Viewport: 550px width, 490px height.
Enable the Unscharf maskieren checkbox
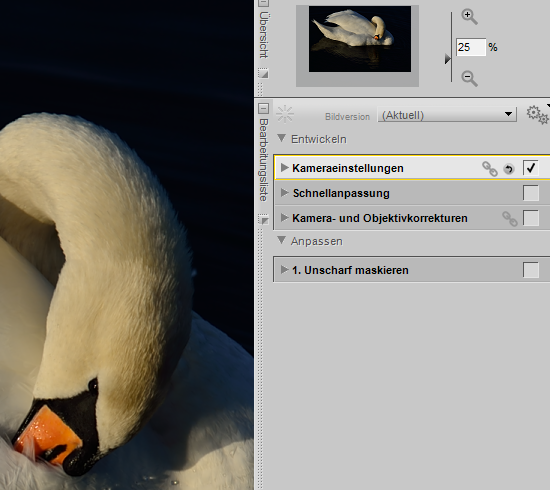pos(530,270)
